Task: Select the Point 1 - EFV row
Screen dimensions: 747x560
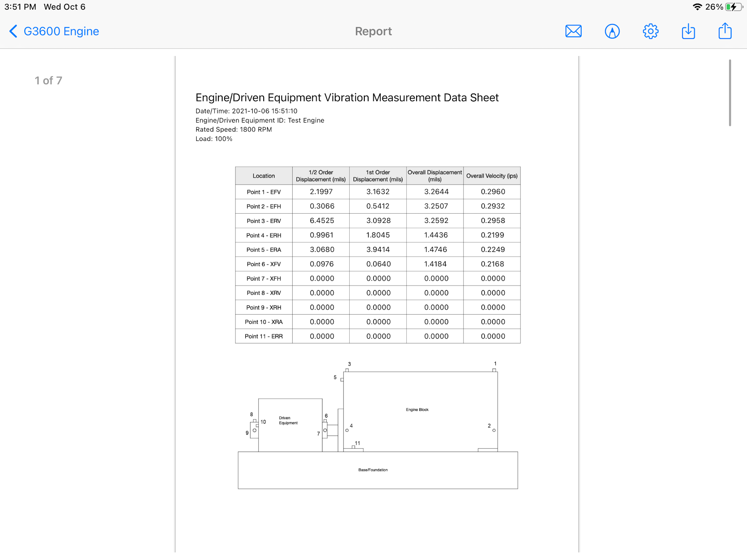Action: (x=378, y=192)
